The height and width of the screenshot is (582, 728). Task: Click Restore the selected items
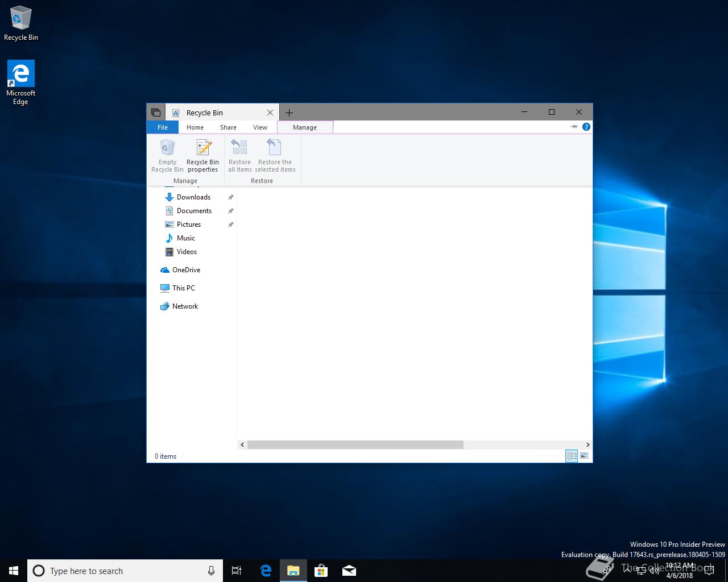(x=275, y=156)
